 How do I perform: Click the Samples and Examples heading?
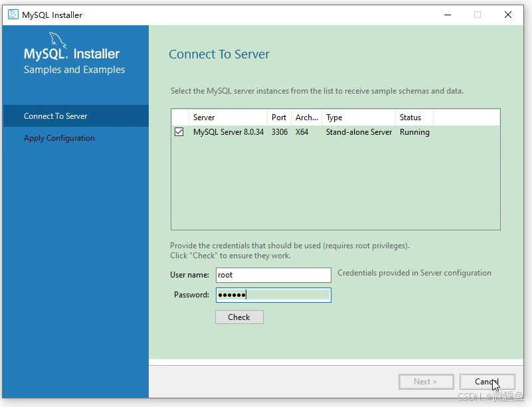(x=74, y=69)
